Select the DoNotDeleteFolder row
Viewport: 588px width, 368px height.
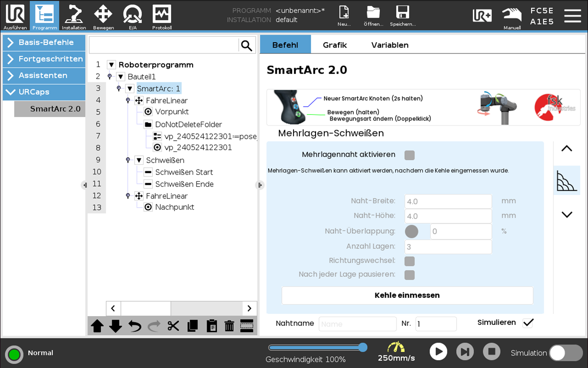183,124
